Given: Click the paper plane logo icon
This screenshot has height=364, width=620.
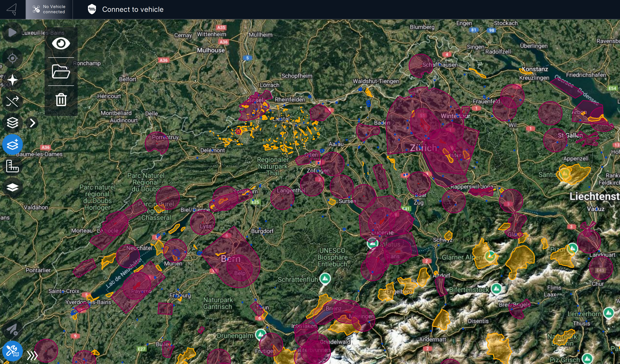Looking at the screenshot, I should tap(12, 9).
